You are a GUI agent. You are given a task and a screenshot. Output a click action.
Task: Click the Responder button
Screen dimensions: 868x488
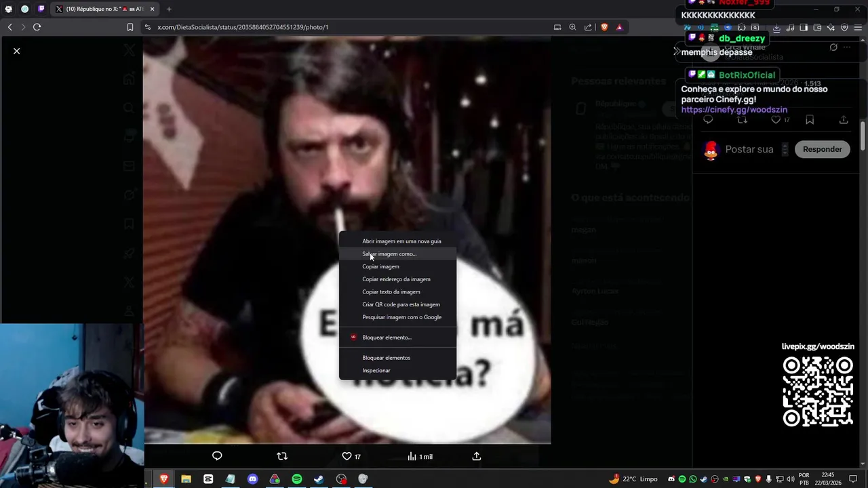tap(822, 149)
